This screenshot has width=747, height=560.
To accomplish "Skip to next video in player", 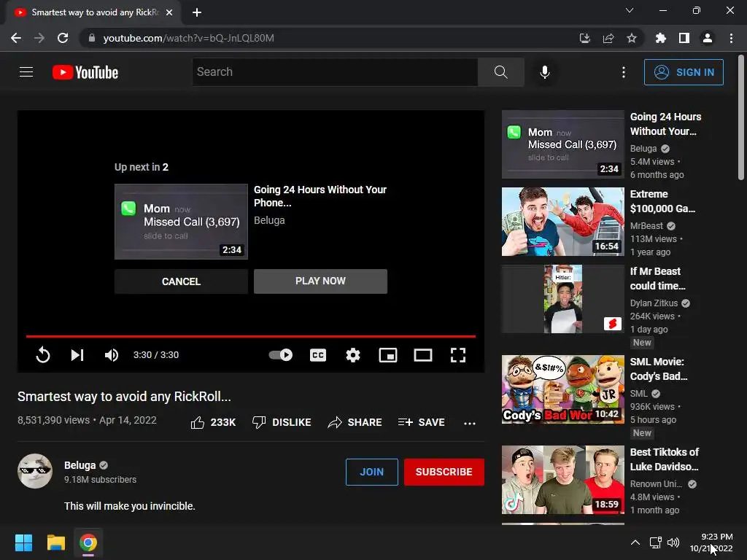I will click(77, 355).
